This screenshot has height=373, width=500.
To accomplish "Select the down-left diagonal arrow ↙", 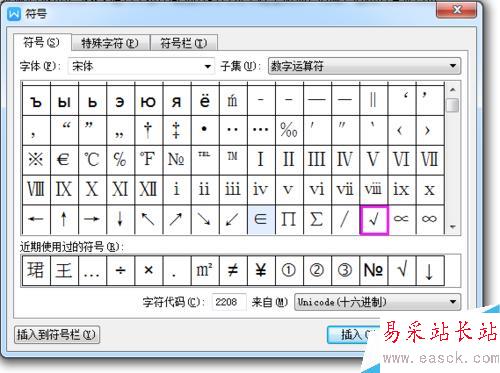I will click(233, 220).
